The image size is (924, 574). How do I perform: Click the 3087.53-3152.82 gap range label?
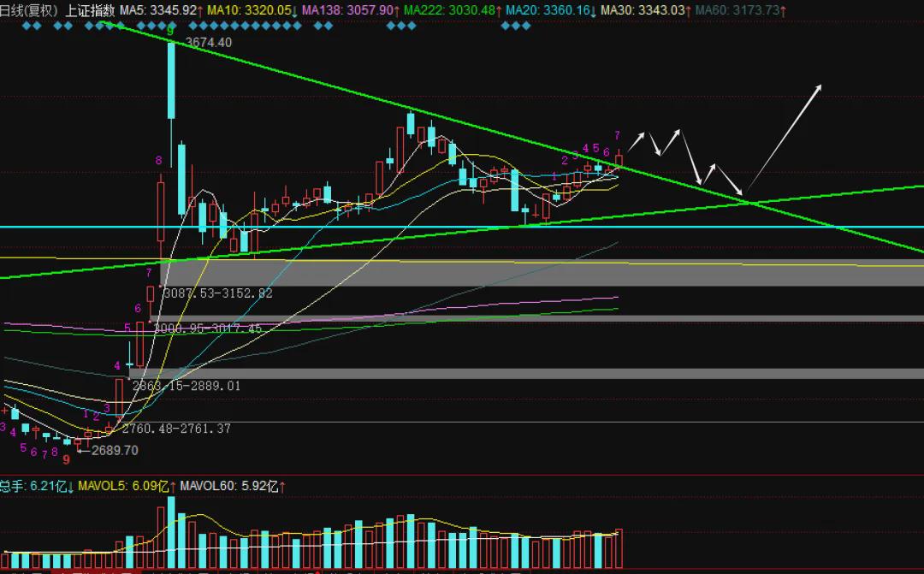pyautogui.click(x=217, y=293)
